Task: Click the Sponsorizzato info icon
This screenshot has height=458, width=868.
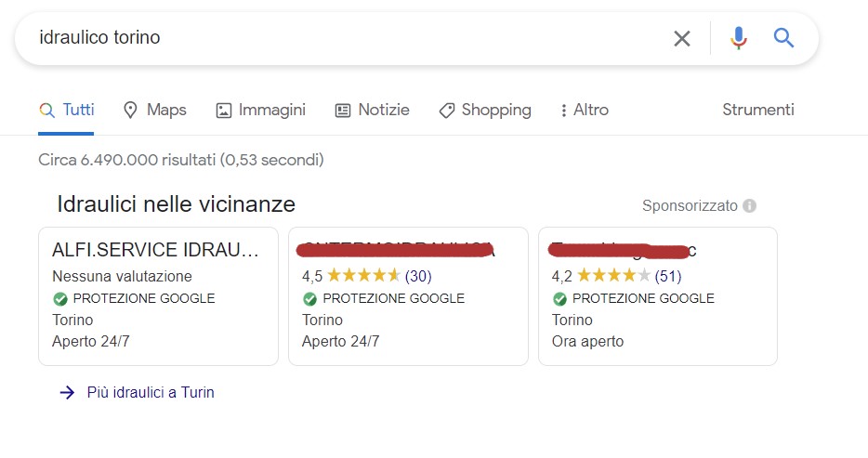Action: [750, 206]
